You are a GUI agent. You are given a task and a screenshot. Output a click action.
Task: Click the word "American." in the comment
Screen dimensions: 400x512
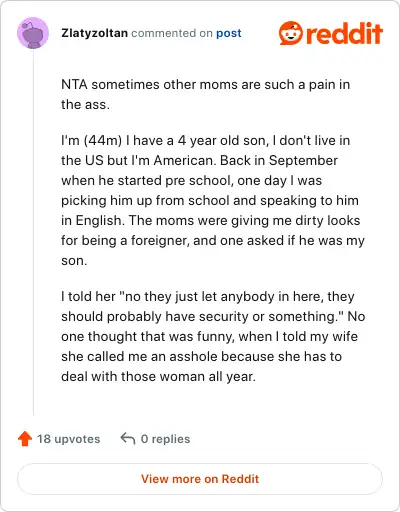(185, 161)
